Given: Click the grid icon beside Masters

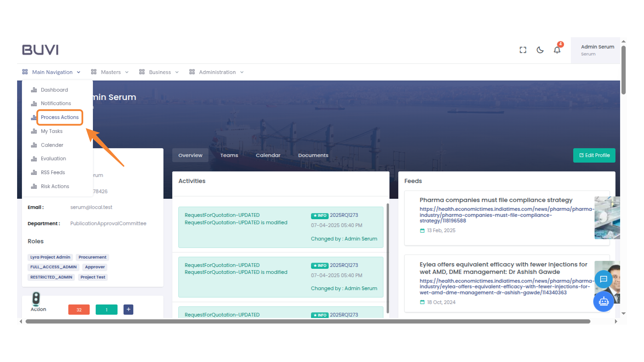Looking at the screenshot, I should coord(93,72).
